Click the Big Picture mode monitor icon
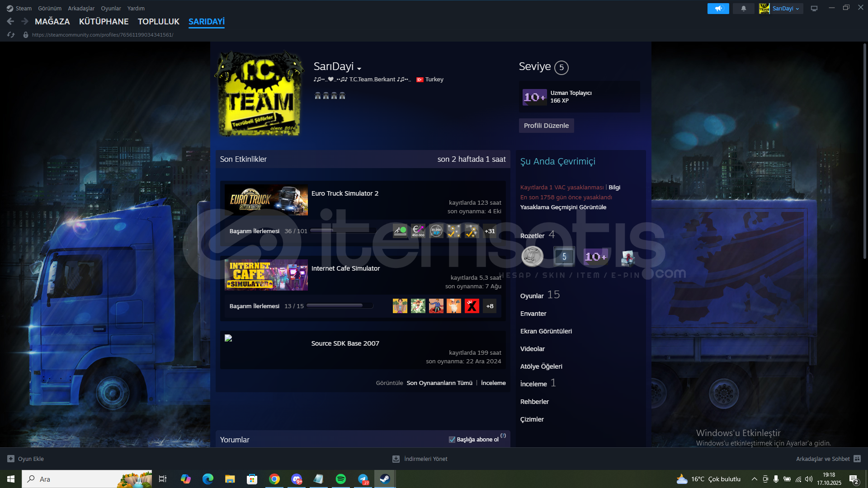The width and height of the screenshot is (868, 488). 814,9
